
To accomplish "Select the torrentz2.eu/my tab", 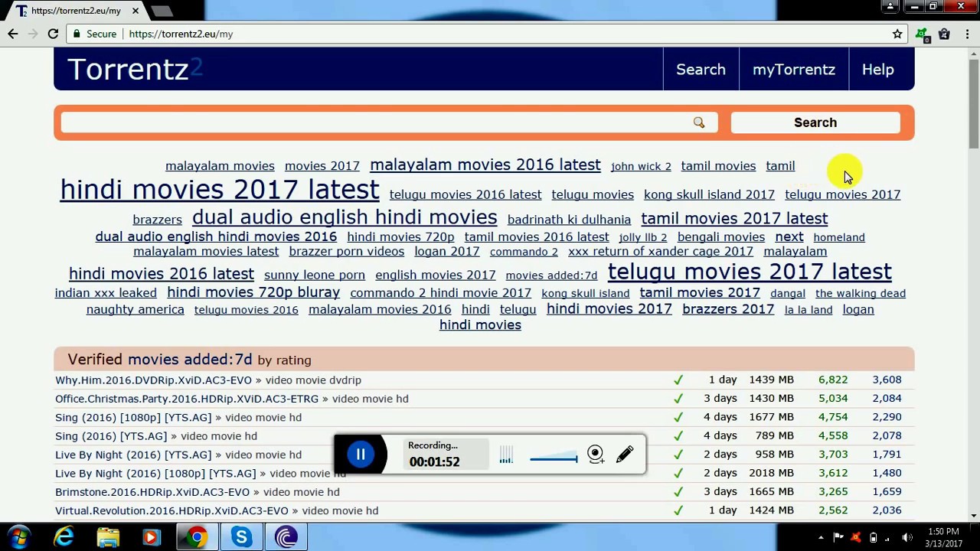I will pos(76,11).
